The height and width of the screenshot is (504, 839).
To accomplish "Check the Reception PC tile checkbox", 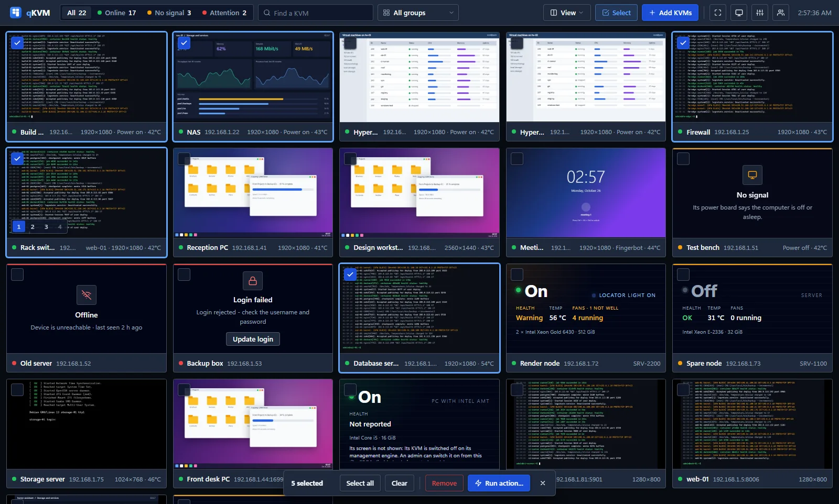I will (184, 159).
